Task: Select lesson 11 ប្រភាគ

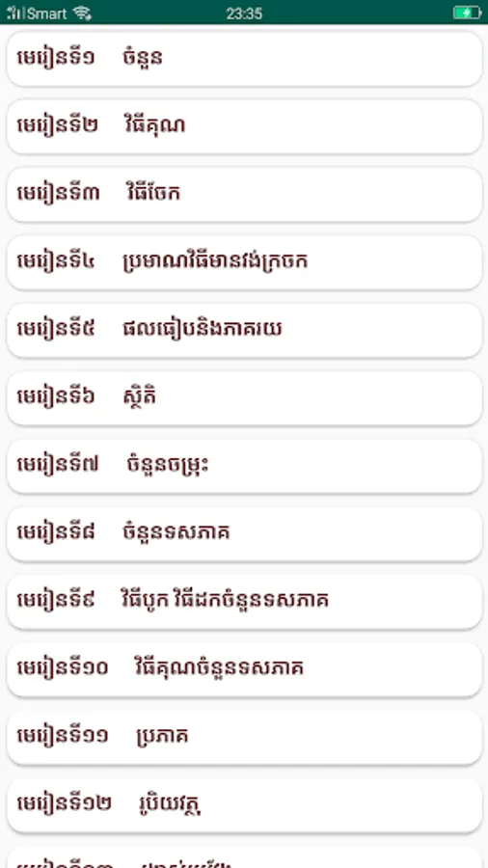Action: [244, 738]
